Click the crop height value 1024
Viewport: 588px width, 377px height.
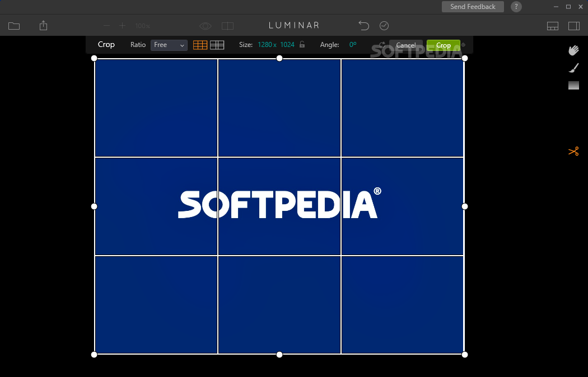point(287,45)
